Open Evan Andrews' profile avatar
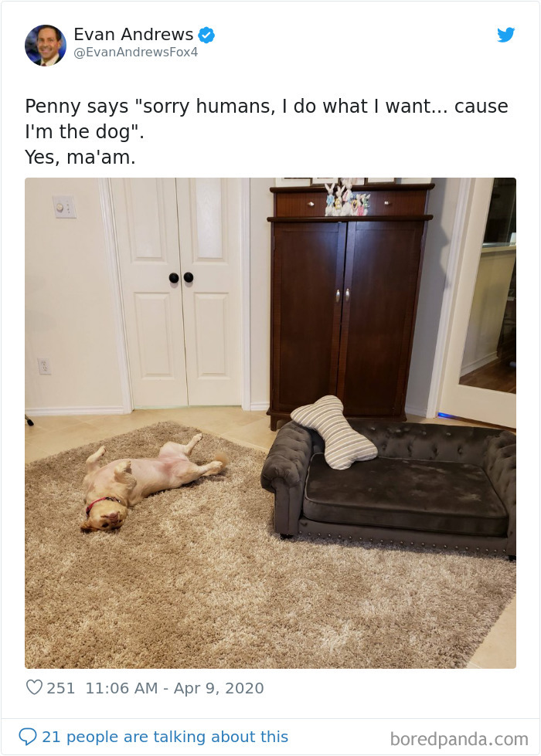 [x=46, y=46]
